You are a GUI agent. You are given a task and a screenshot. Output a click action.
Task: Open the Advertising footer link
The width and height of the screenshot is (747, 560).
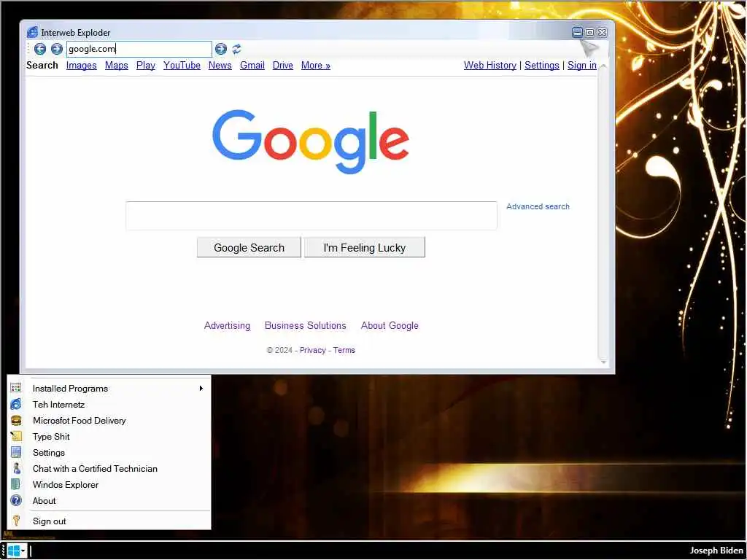pos(228,325)
